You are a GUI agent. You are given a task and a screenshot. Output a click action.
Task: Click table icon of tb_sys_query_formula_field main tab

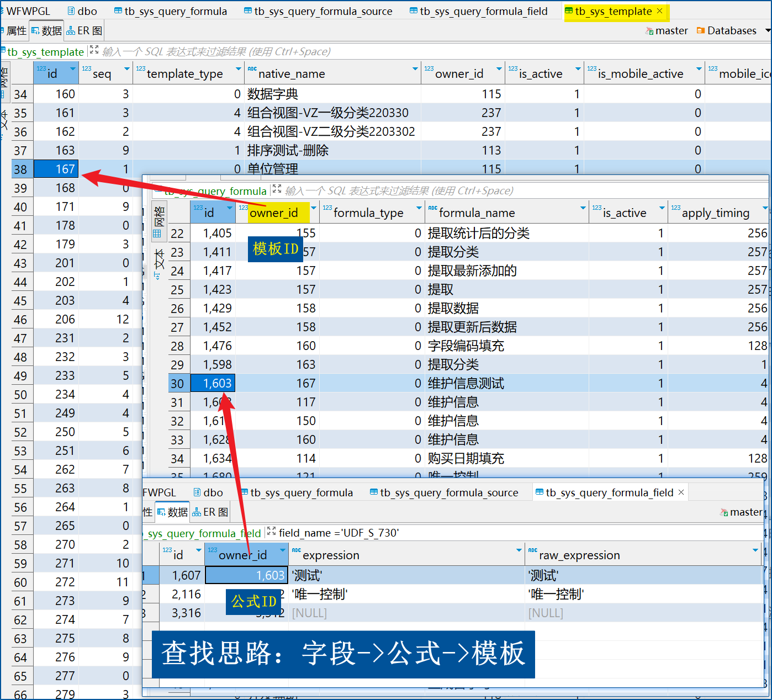click(x=414, y=11)
